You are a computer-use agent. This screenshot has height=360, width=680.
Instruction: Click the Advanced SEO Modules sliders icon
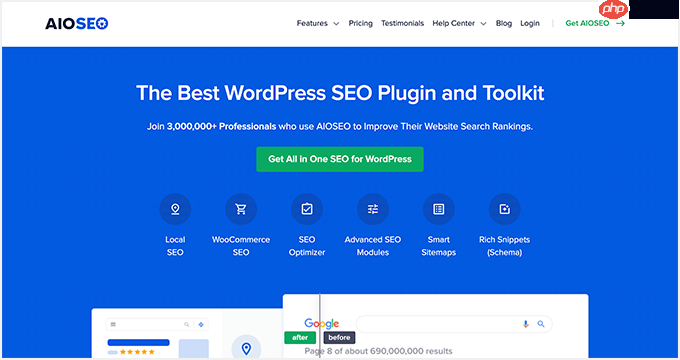[373, 209]
